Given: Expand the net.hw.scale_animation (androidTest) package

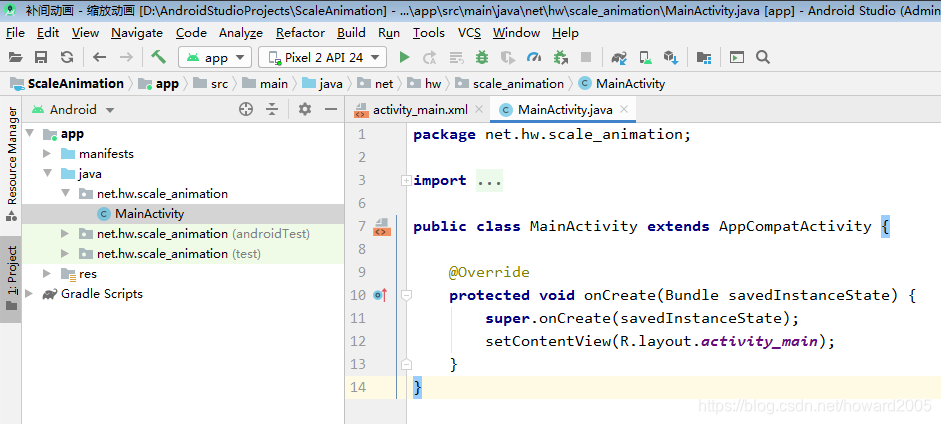Looking at the screenshot, I should 65,233.
